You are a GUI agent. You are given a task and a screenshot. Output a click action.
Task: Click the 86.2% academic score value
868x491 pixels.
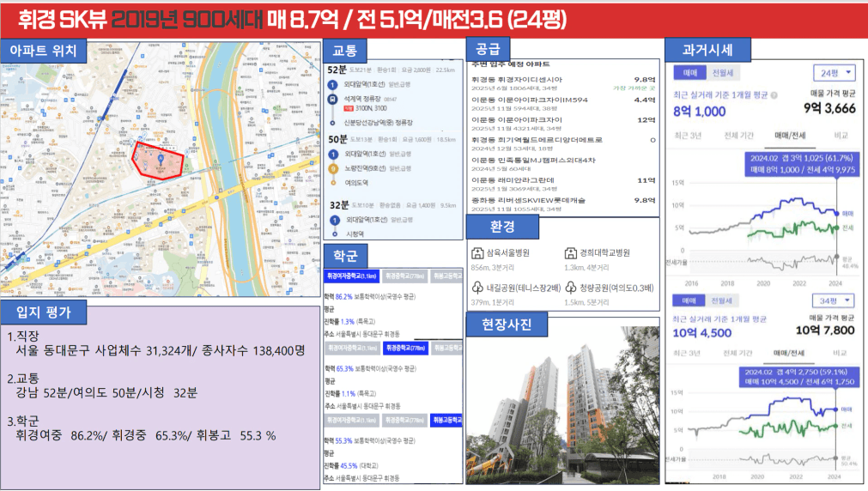pyautogui.click(x=343, y=297)
